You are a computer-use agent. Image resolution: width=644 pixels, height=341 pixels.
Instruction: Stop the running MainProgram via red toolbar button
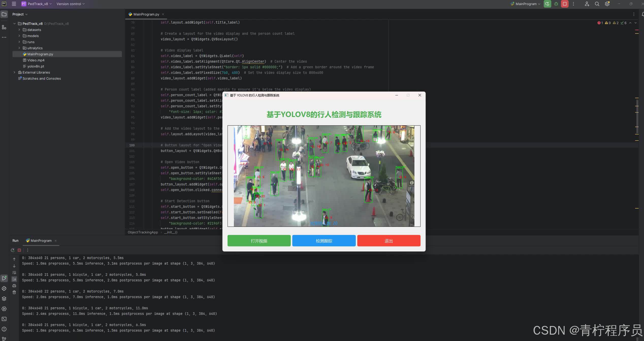(565, 4)
